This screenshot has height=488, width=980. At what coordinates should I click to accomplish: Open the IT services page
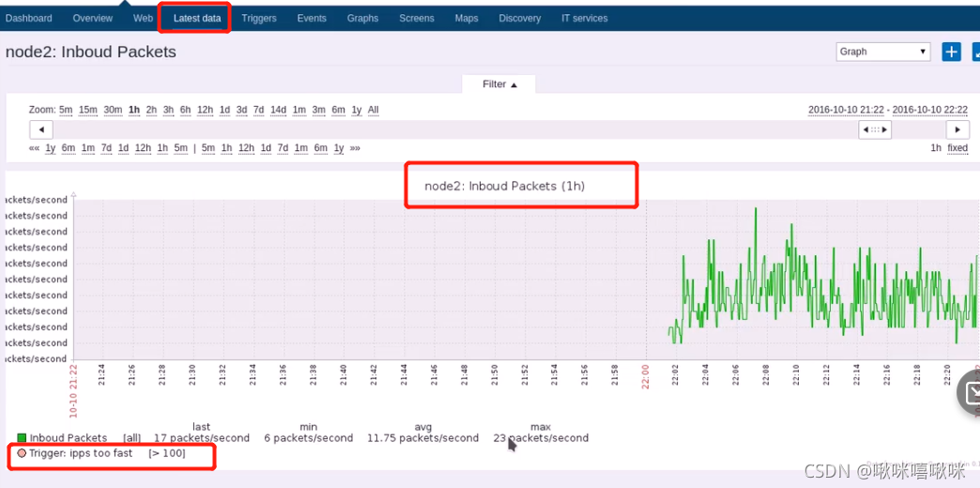tap(585, 18)
